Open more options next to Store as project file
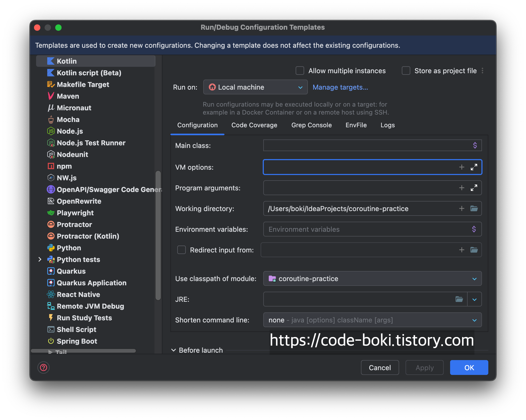 coord(482,71)
